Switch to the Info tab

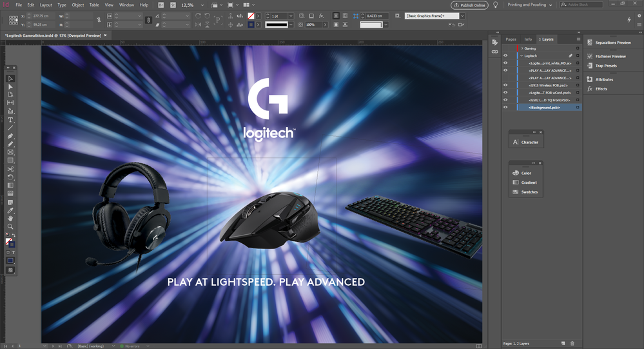pos(528,39)
